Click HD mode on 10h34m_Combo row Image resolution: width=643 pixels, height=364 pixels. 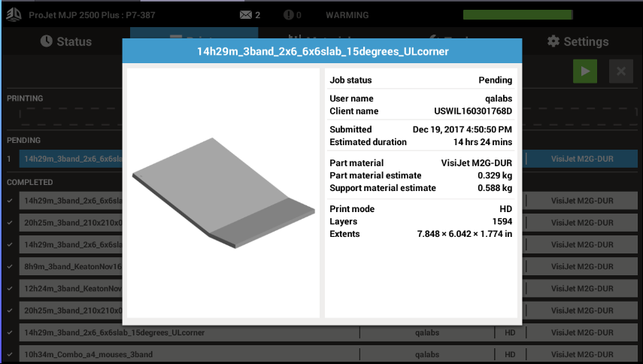click(x=509, y=354)
